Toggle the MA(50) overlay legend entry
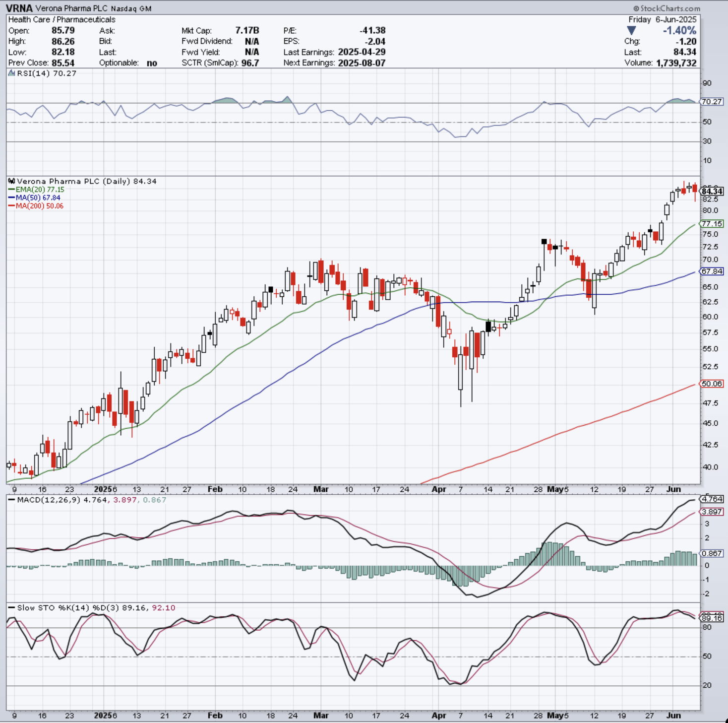 (34, 198)
